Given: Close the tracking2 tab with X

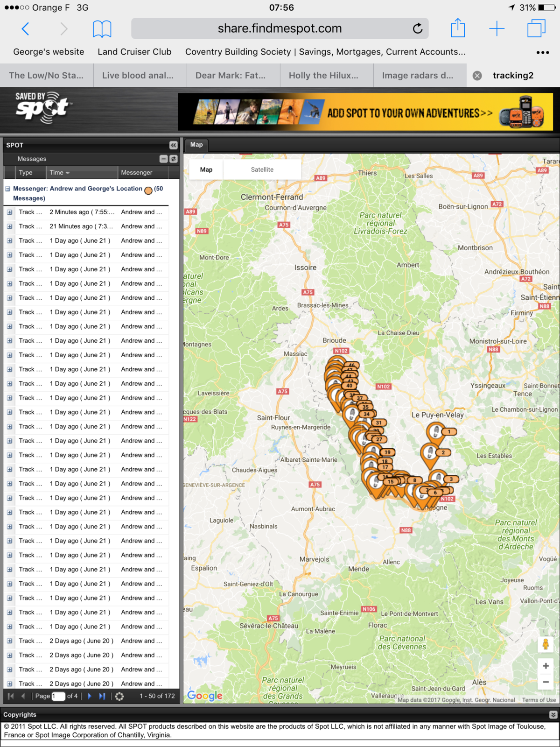Looking at the screenshot, I should [477, 76].
